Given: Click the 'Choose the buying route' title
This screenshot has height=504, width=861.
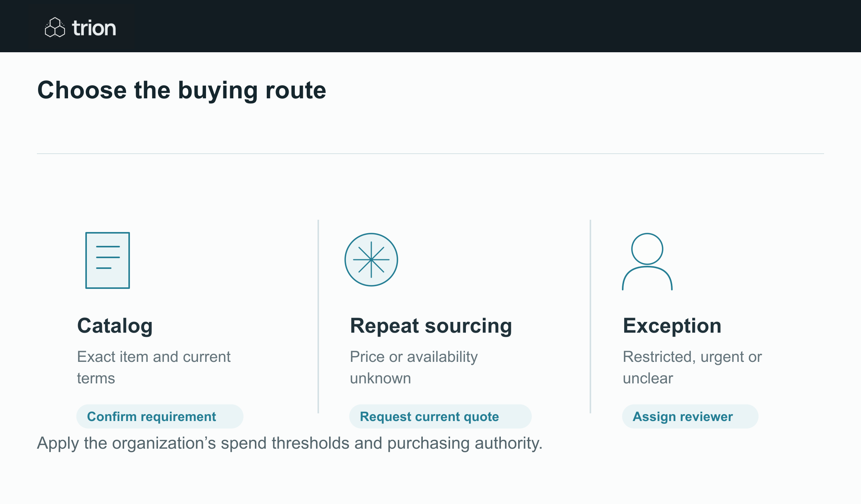Looking at the screenshot, I should [x=182, y=90].
